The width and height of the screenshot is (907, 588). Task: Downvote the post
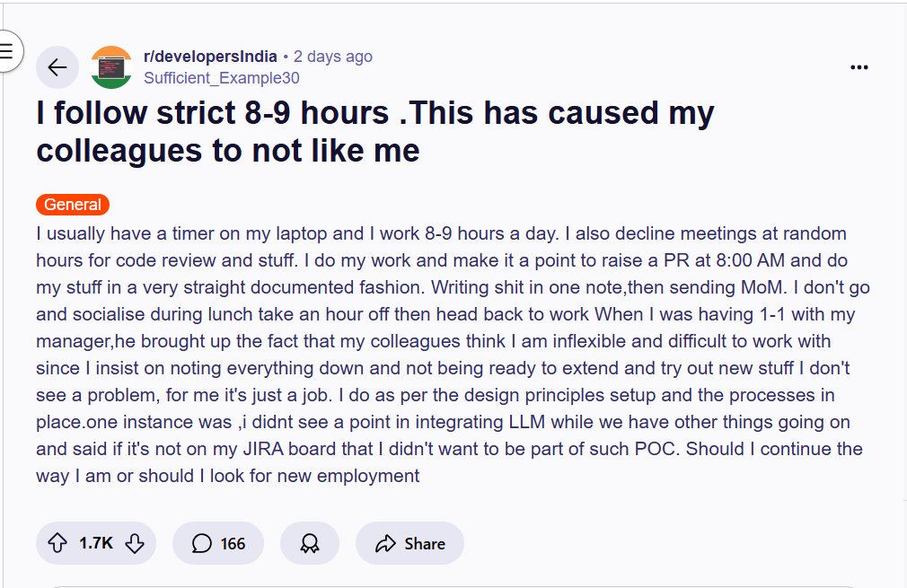tap(135, 543)
